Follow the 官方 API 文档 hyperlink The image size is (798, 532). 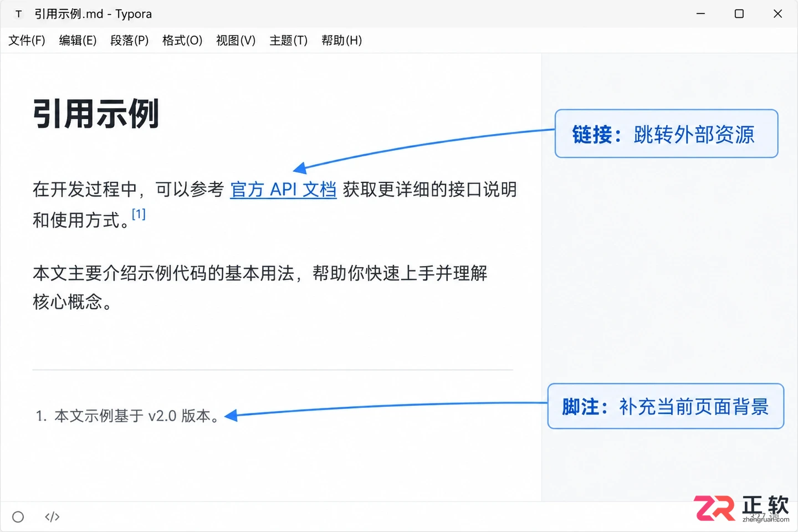(x=283, y=190)
